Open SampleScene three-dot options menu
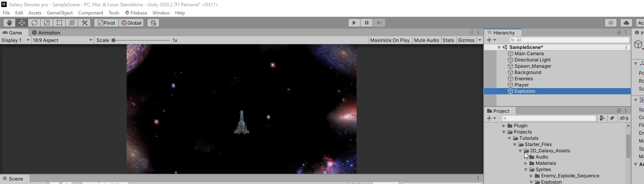 [x=626, y=47]
